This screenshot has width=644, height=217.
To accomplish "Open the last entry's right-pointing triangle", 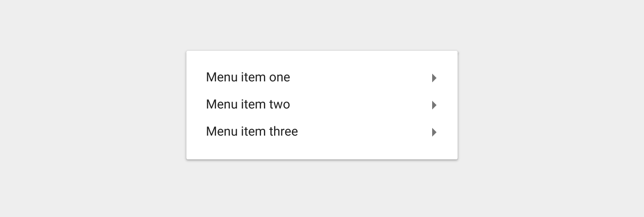I will [434, 132].
